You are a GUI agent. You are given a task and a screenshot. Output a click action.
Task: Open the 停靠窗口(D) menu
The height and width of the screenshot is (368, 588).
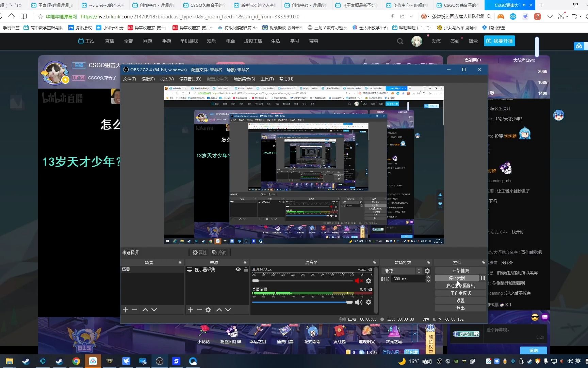click(x=190, y=79)
